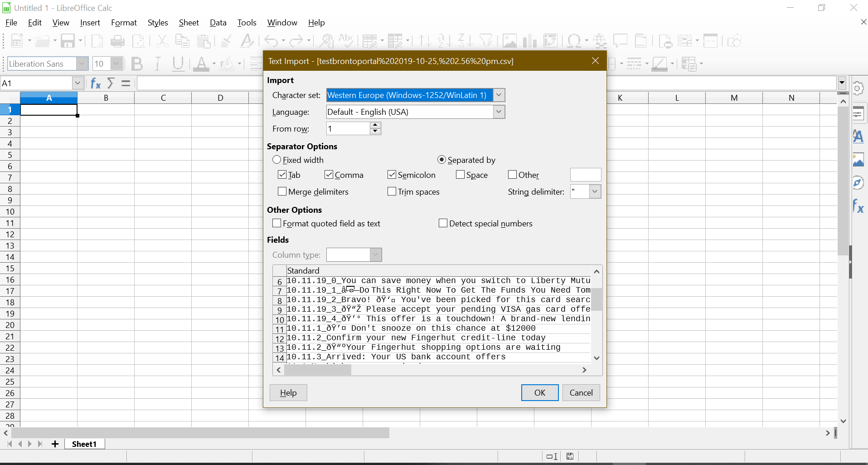The image size is (868, 465).
Task: Click the Copy icon in the toolbar
Action: coord(183,41)
